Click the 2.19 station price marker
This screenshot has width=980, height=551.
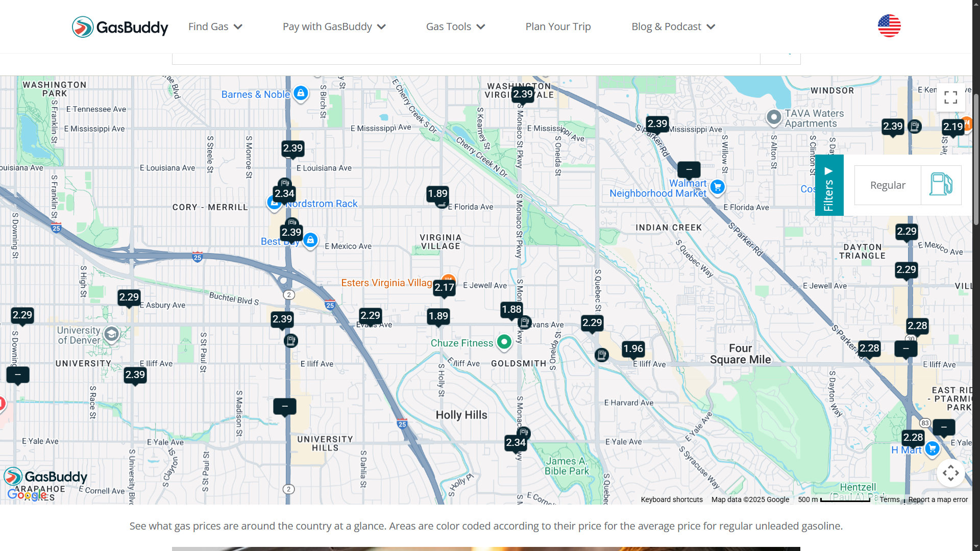(952, 127)
